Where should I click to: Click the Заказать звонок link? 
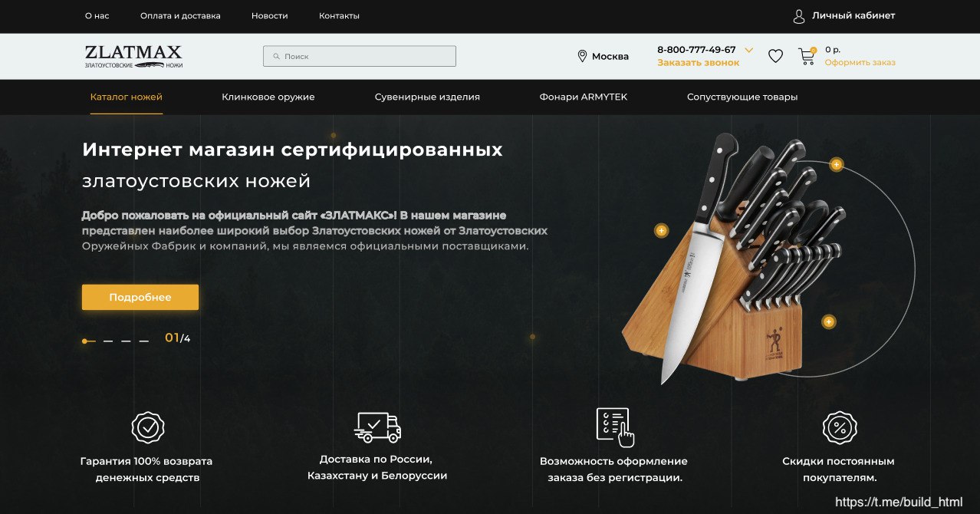pyautogui.click(x=699, y=63)
